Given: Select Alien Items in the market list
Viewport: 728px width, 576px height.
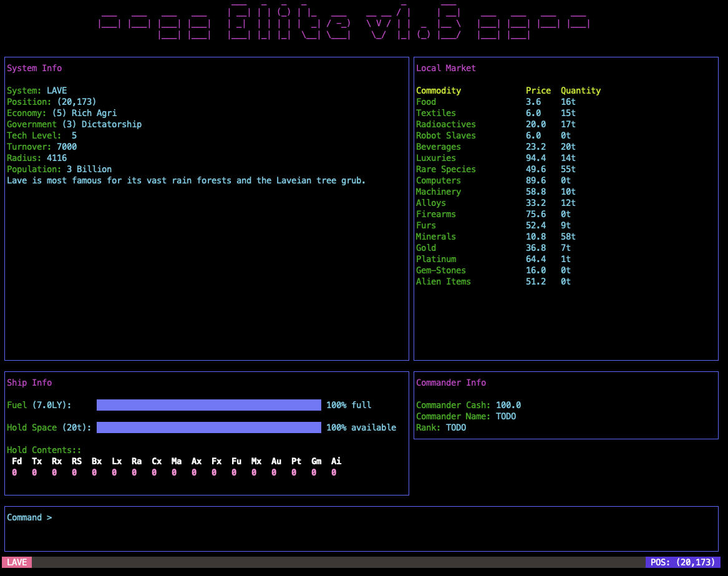Looking at the screenshot, I should [x=443, y=281].
